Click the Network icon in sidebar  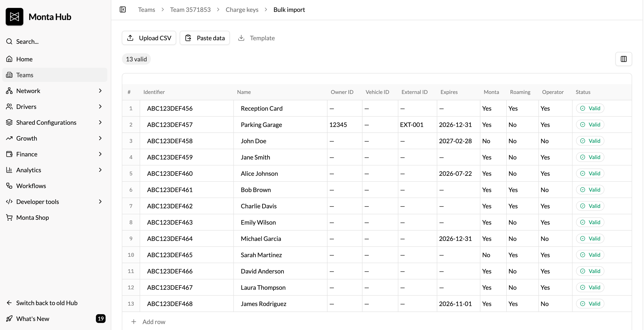9,91
